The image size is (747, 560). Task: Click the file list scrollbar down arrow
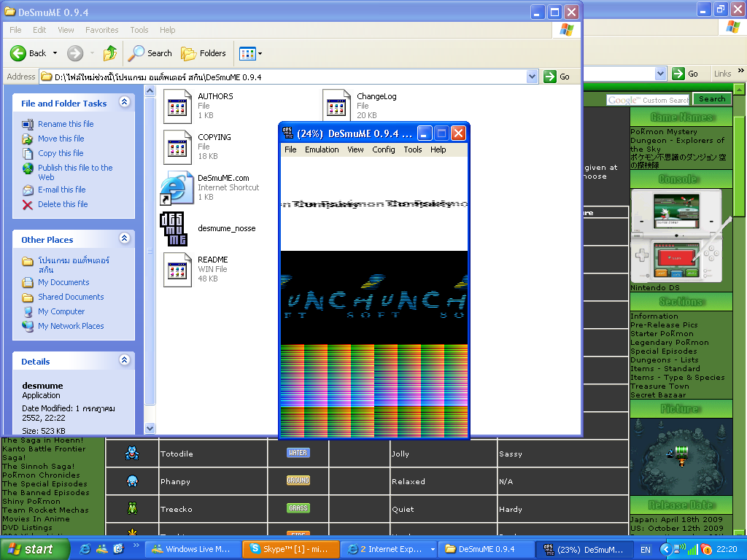coord(150,428)
